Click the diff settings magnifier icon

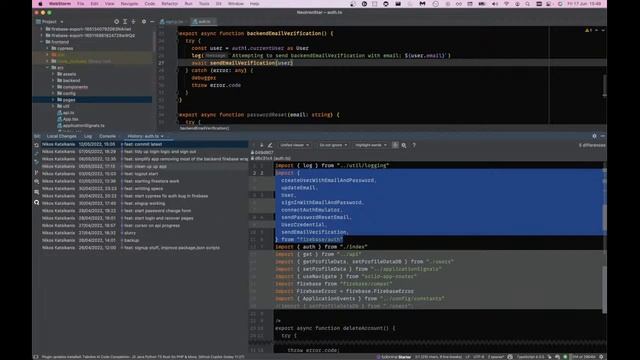click(x=404, y=145)
